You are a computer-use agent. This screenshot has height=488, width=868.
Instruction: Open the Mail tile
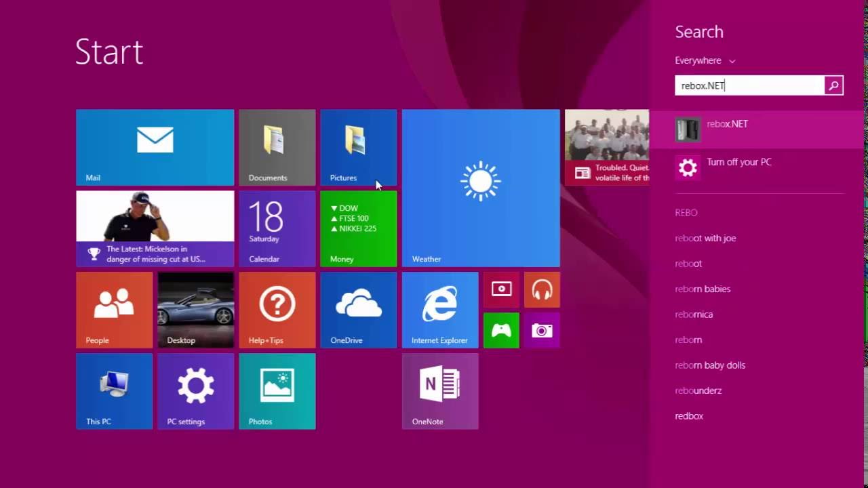point(155,147)
